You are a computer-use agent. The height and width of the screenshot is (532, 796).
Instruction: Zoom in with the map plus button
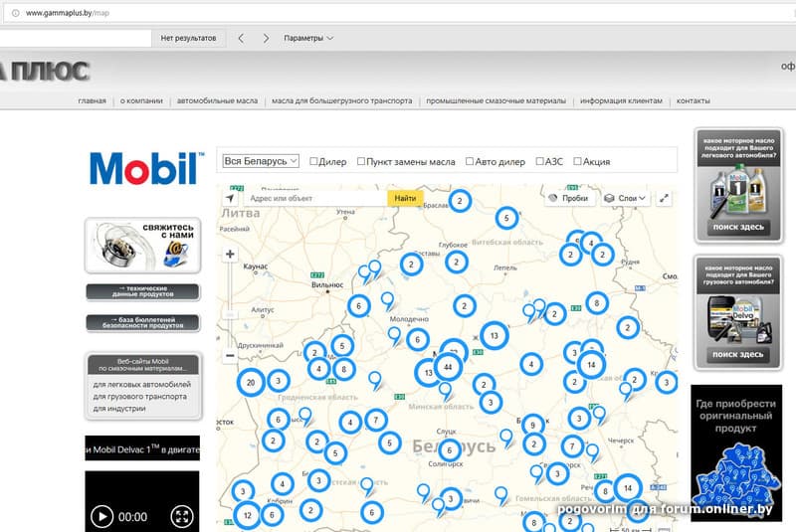230,255
